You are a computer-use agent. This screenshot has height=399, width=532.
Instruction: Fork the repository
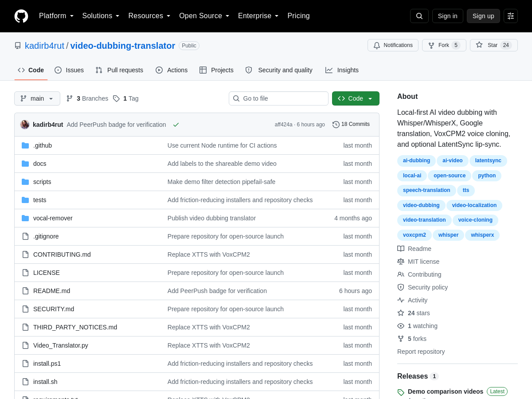[x=444, y=45]
